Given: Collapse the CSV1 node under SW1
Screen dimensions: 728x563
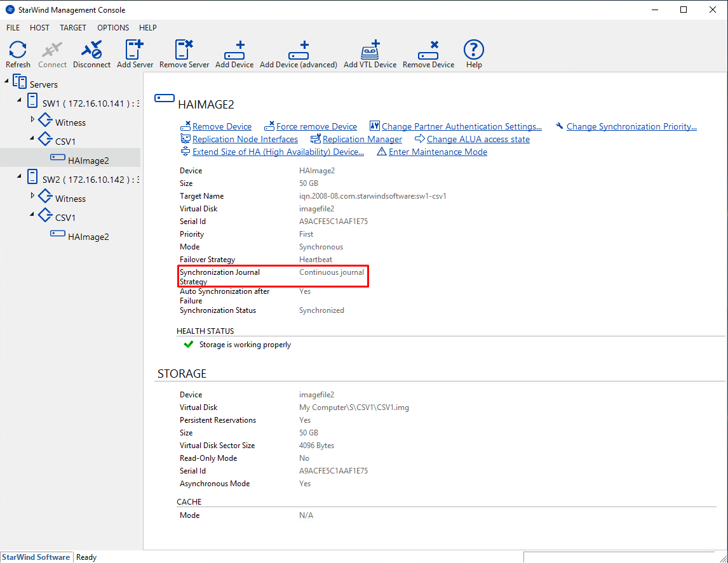Looking at the screenshot, I should coord(32,138).
